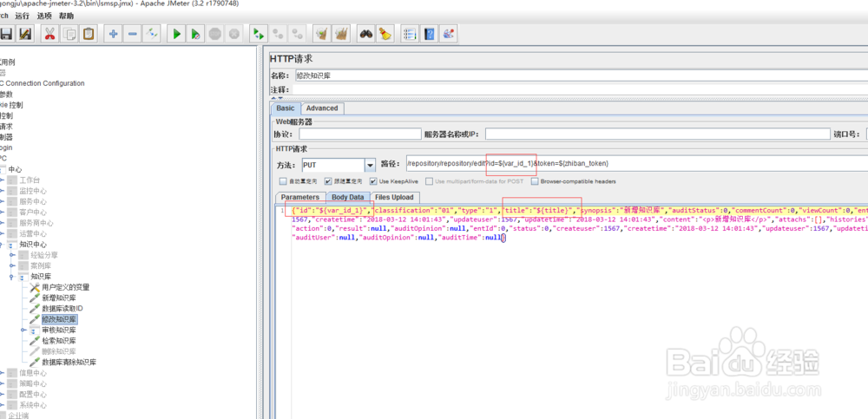Open Help blue question book icon
Viewport: 868px width, 419px height.
(429, 34)
